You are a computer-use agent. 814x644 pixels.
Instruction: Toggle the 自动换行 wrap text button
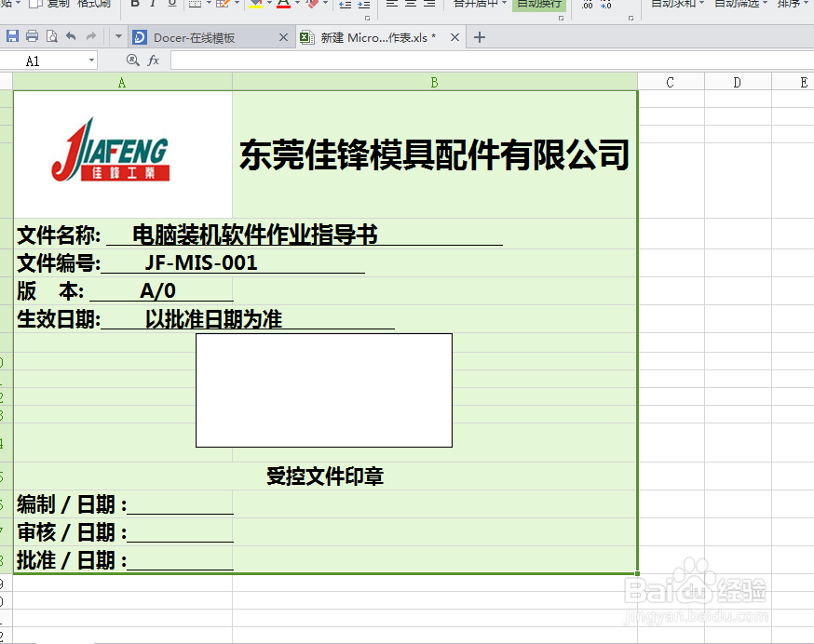tap(539, 4)
